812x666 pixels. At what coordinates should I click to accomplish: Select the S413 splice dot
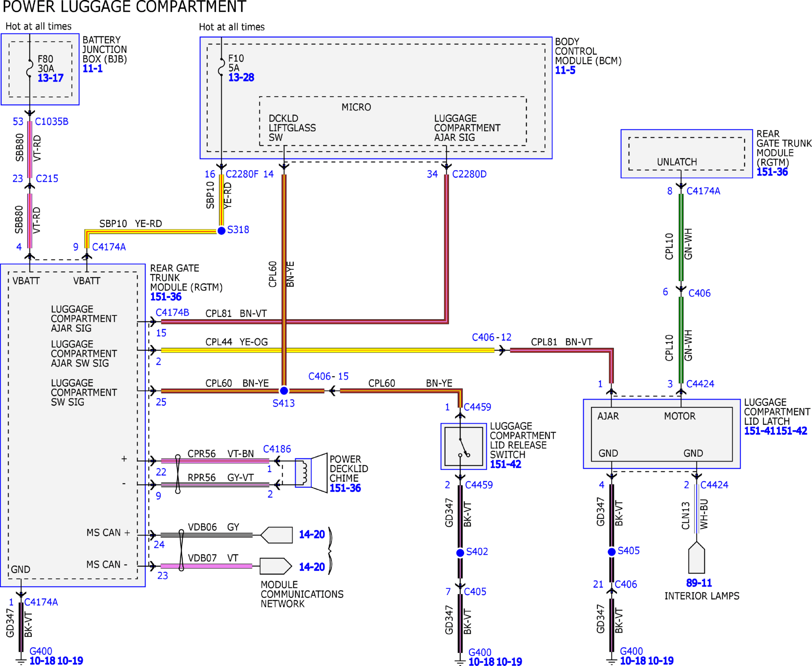click(x=284, y=390)
